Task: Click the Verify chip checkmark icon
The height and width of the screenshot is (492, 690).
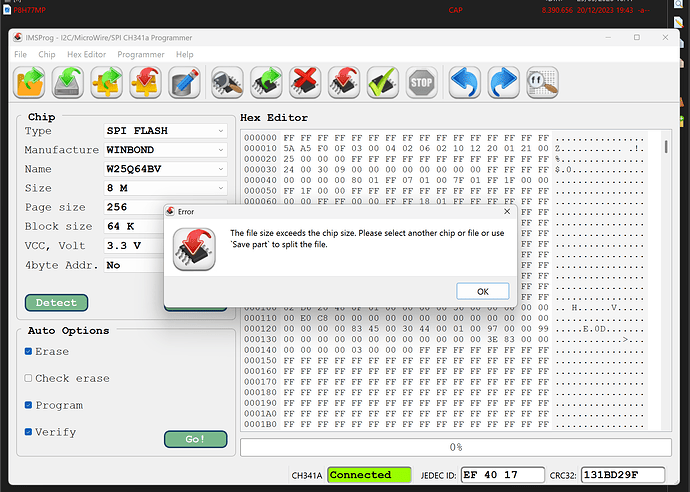Action: (x=383, y=82)
